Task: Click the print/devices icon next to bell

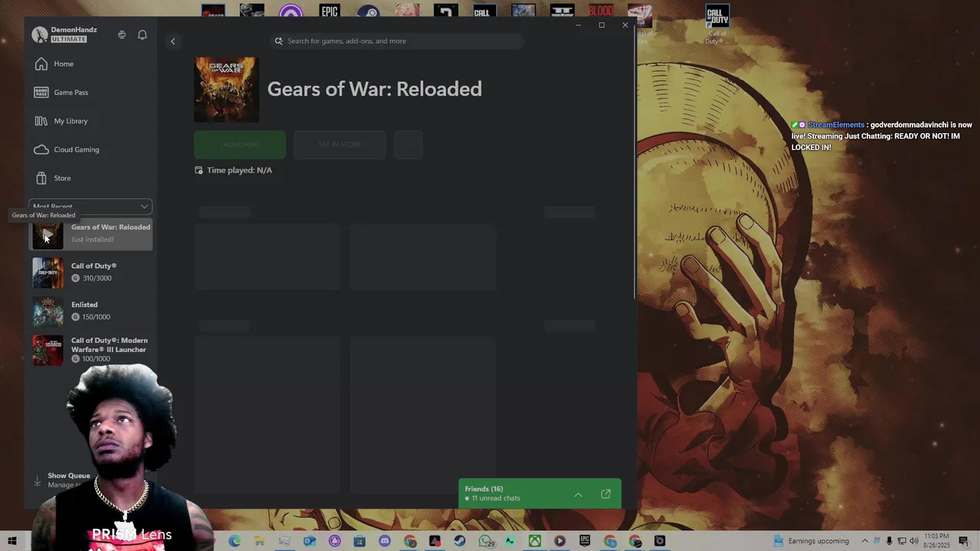Action: tap(122, 34)
